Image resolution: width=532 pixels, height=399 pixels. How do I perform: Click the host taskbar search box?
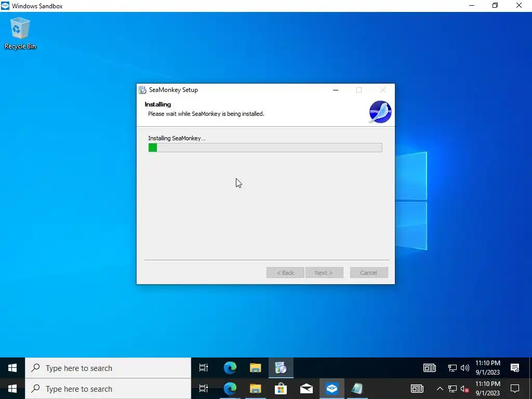(x=108, y=389)
